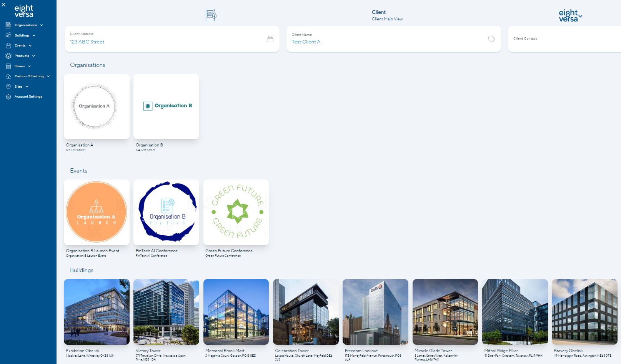Click the 123 Test Street address text
The width and height of the screenshot is (621, 364).
point(76,150)
